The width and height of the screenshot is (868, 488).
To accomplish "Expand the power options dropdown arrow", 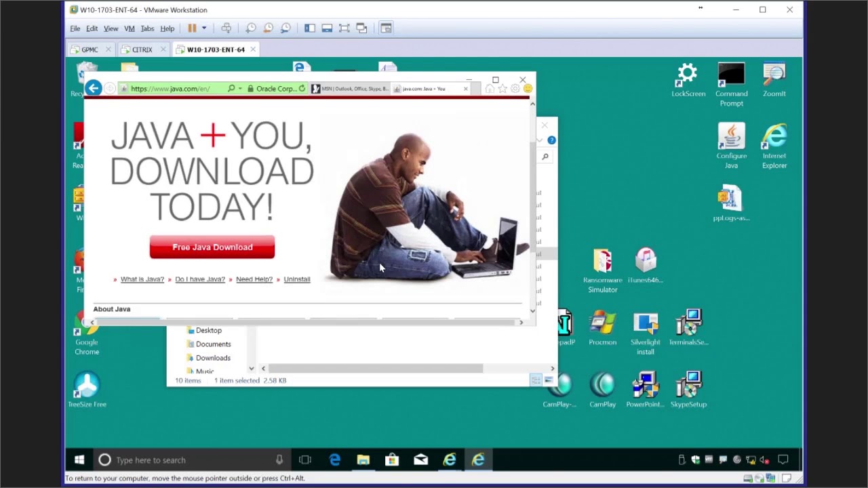I will (203, 28).
